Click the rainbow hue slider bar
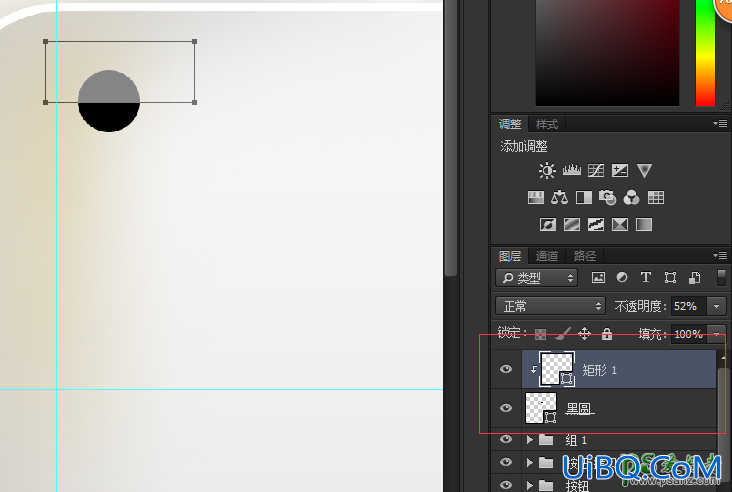732x492 pixels. click(705, 52)
